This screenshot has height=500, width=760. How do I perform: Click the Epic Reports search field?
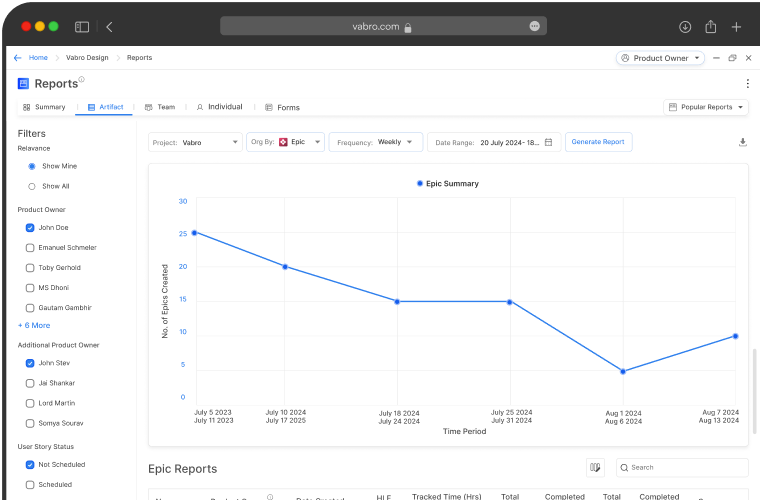[x=686, y=467]
